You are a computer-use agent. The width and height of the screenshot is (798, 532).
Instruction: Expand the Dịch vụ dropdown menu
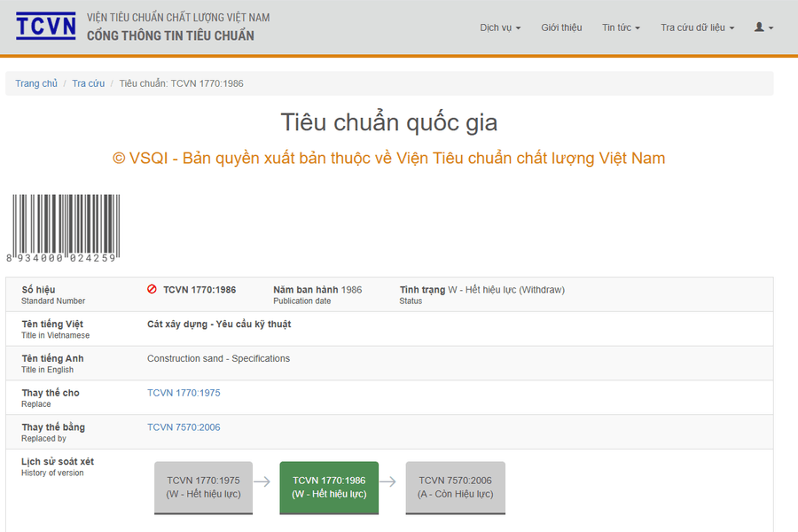coord(500,27)
